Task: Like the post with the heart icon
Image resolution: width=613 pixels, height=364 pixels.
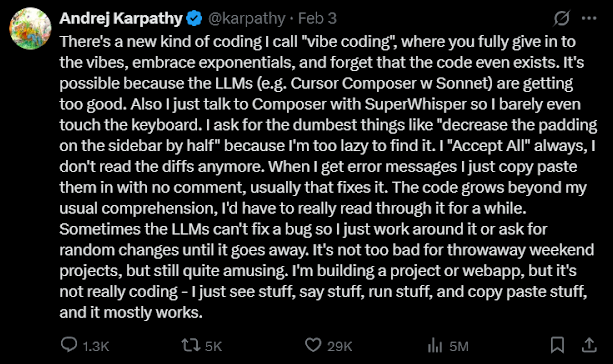Action: click(x=313, y=345)
